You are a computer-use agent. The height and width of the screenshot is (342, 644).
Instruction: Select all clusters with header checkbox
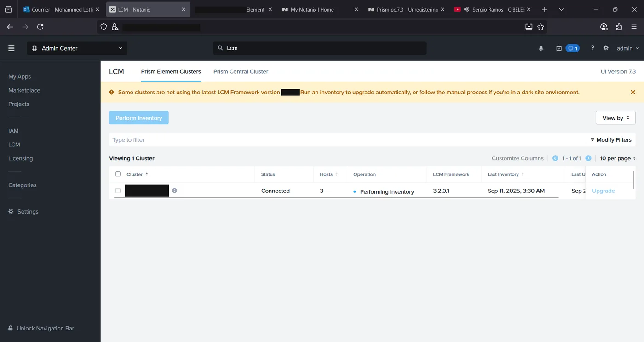[118, 174]
